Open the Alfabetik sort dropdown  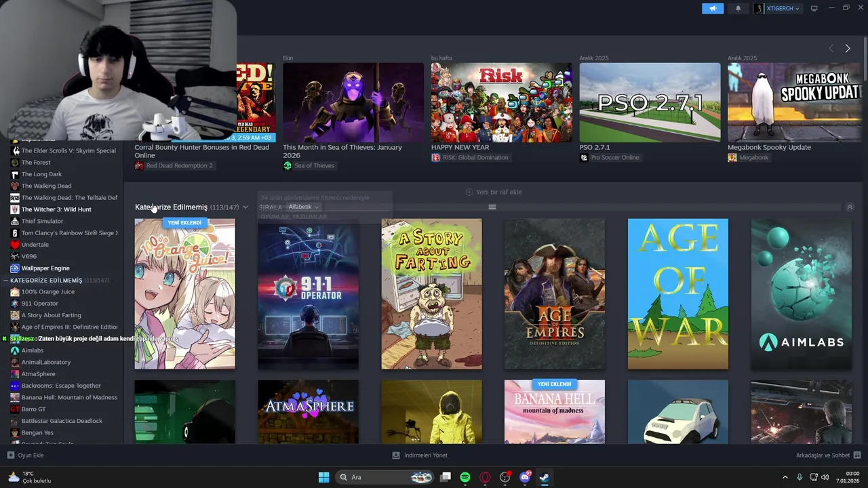[x=303, y=207]
